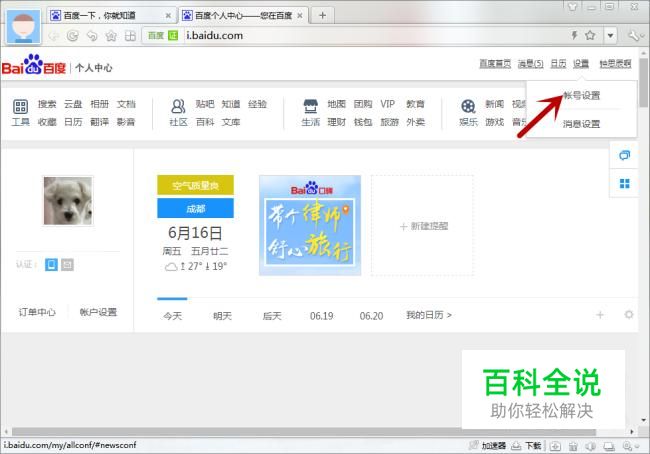
Task: Click the horizontal scrollbar at page bottom
Action: point(304,432)
